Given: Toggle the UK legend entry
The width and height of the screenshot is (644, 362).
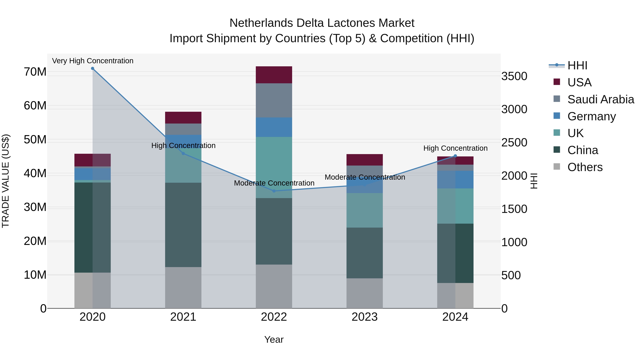Looking at the screenshot, I should tap(569, 133).
